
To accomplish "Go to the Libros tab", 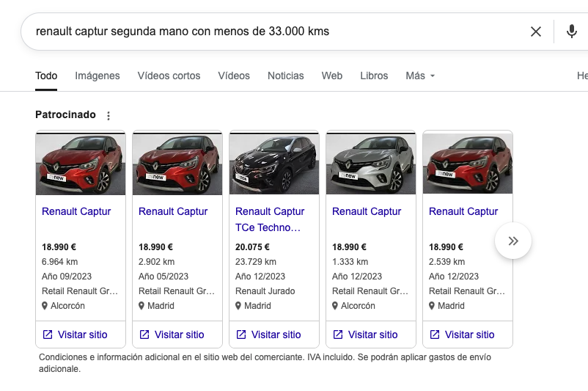I will point(374,76).
